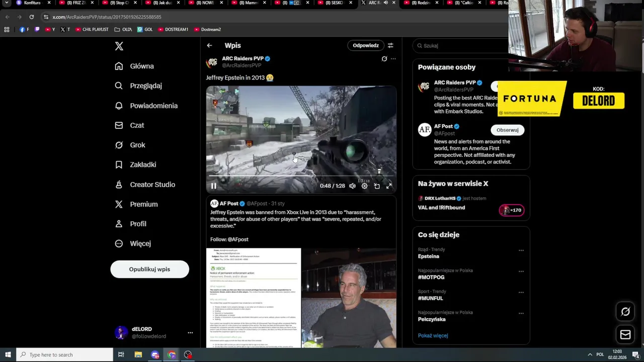Open Task View on the taskbar
The height and width of the screenshot is (362, 644).
tap(121, 355)
